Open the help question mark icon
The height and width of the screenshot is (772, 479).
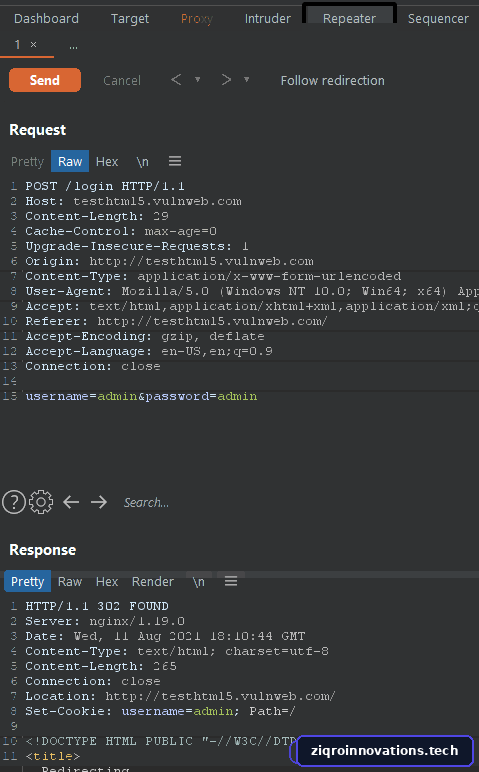pos(14,502)
